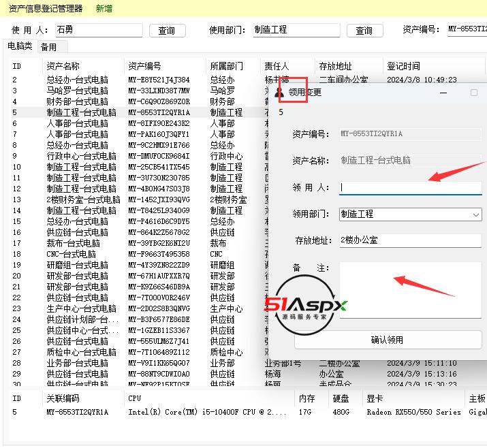Select asset code MY-25CB541TX545 in row 10
Screen dimensions: 487x448
(159, 167)
